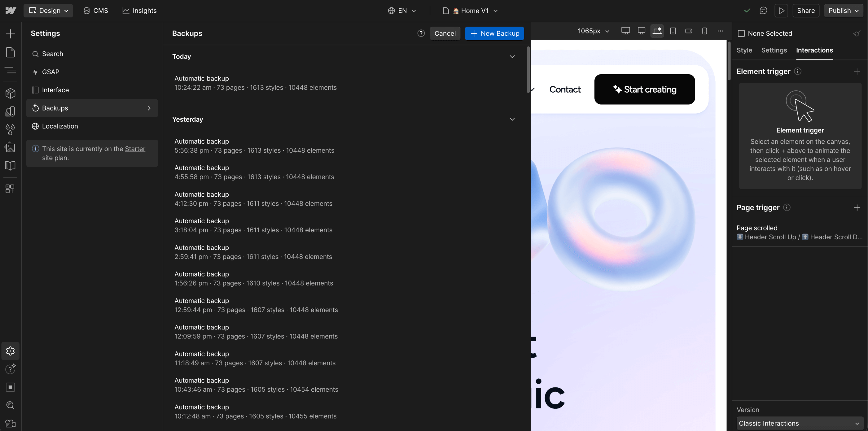This screenshot has width=868, height=431.
Task: Switch to large desktop breakpoint
Action: 626,31
